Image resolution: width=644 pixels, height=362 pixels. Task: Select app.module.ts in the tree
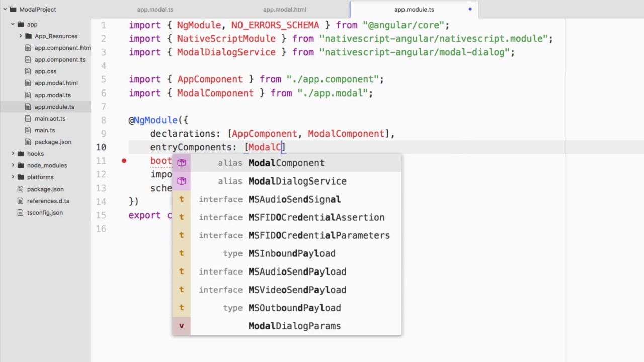point(54,107)
